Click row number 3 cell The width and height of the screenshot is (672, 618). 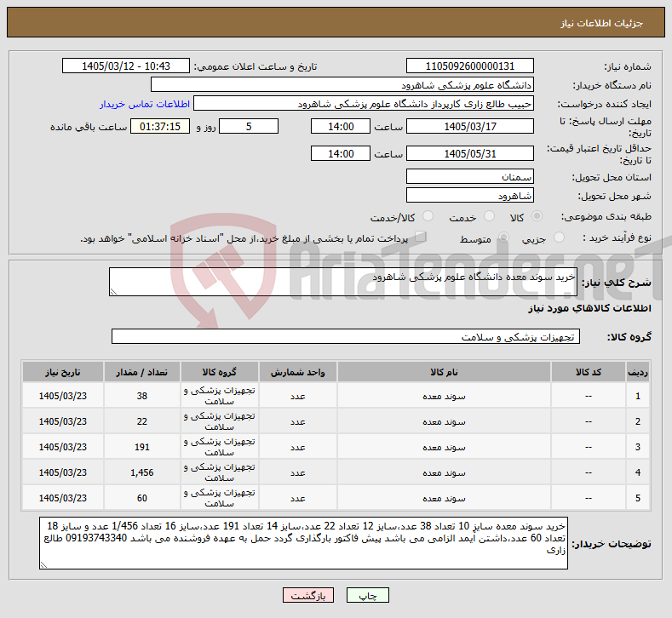(x=638, y=447)
